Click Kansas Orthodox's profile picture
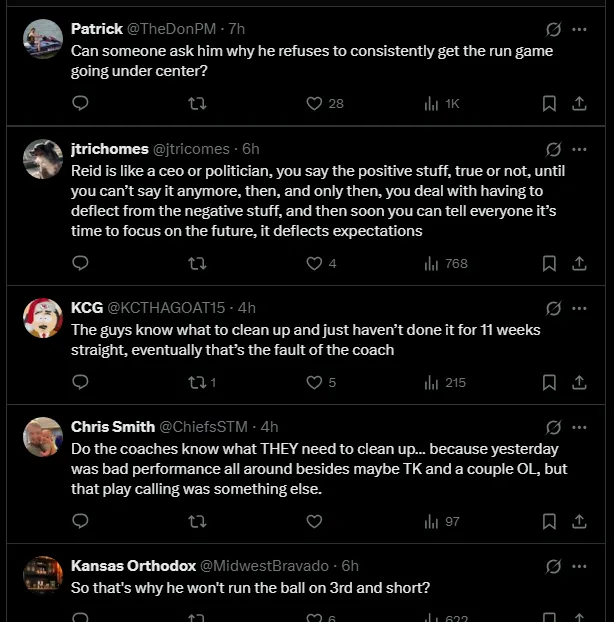Screen dimensions: 614x622 click(43, 575)
